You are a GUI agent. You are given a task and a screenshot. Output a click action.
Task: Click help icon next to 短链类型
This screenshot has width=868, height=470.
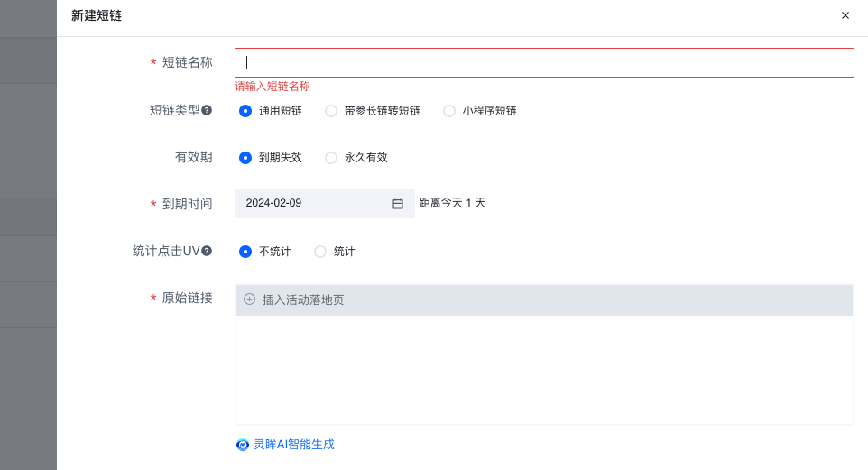(207, 110)
